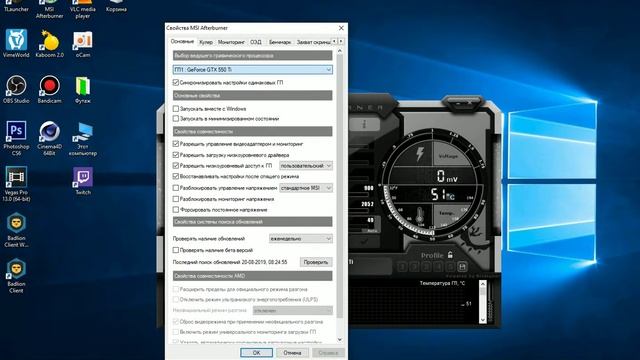This screenshot has height=360, width=640.
Task: Open Bandicam desktop icon
Action: (x=49, y=89)
